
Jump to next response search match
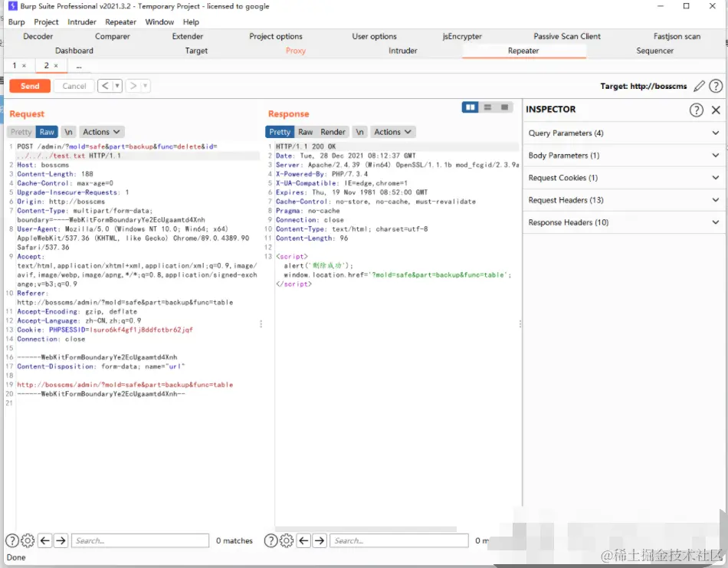click(x=320, y=540)
